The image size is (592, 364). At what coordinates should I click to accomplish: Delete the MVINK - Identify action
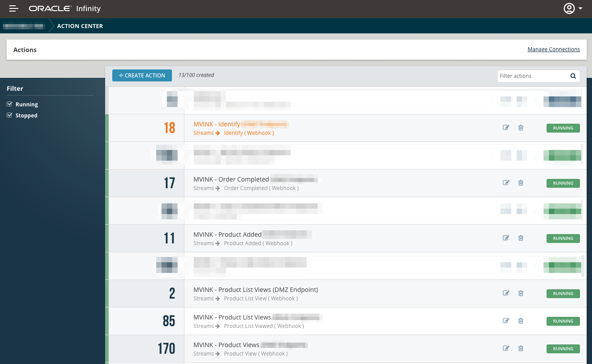point(521,128)
